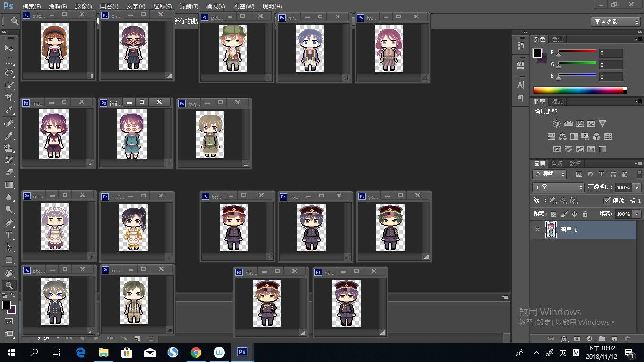Click the foreground color swatch in Color panel
The width and height of the screenshot is (644, 362).
(x=537, y=53)
